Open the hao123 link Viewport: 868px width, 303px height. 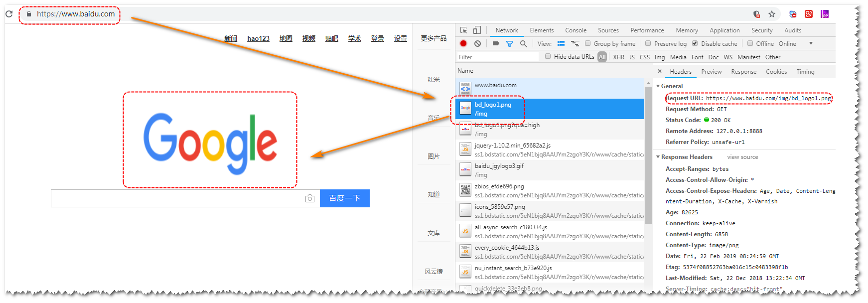(x=258, y=38)
